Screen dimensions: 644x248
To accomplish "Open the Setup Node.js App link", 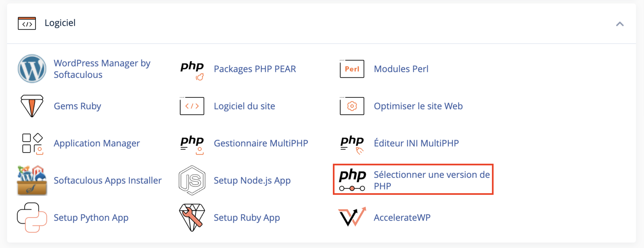I will coord(252,181).
